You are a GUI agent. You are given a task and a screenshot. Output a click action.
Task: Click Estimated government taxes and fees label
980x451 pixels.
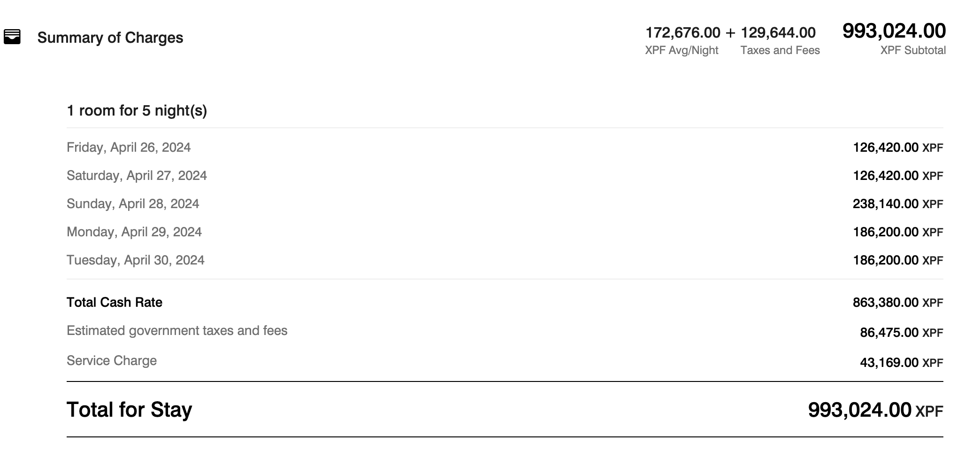coord(177,331)
